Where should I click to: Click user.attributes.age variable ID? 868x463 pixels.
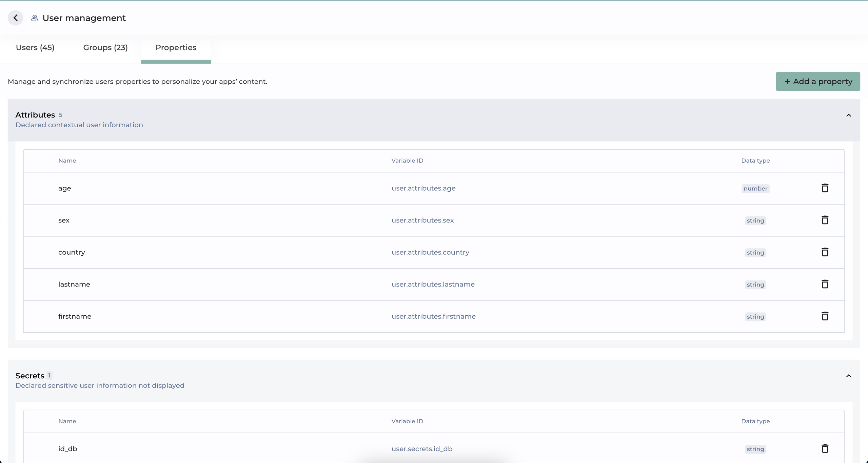coord(423,188)
